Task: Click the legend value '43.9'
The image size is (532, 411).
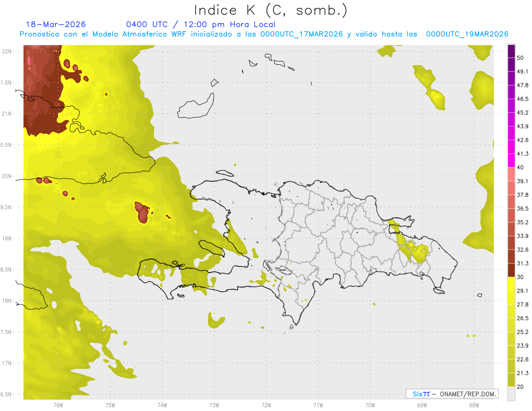Action: click(523, 126)
